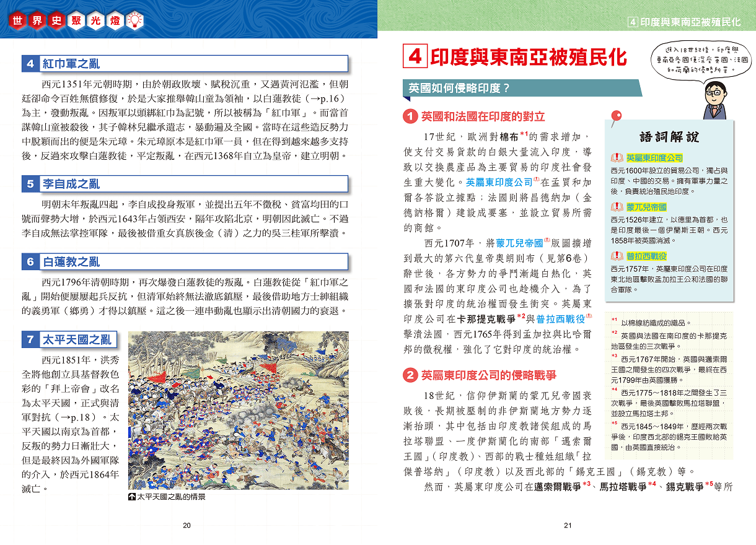Click the book icon beside glossary 普拉西戰役
756x545 pixels.
[617, 256]
